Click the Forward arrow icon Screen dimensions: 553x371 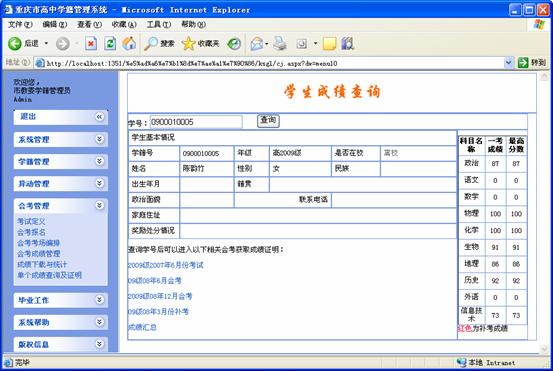click(62, 44)
